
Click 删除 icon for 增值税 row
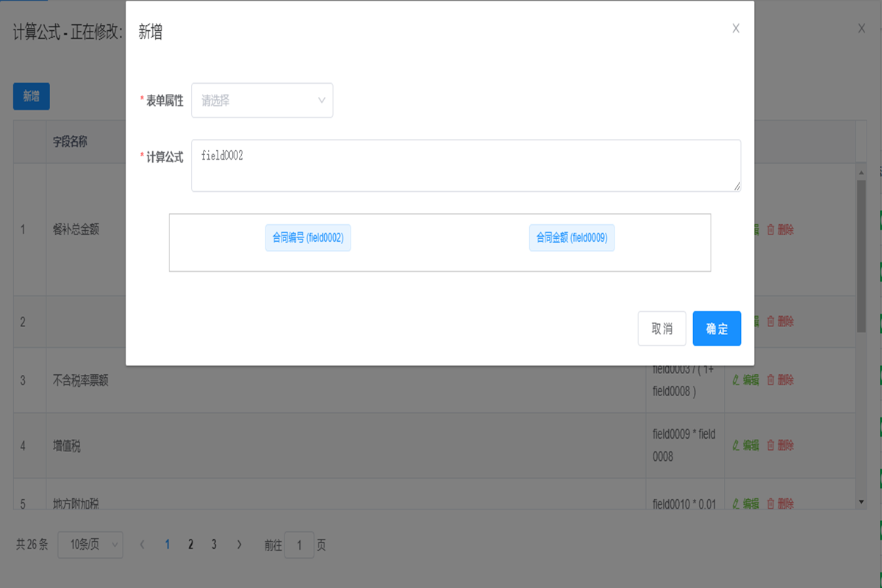click(771, 445)
